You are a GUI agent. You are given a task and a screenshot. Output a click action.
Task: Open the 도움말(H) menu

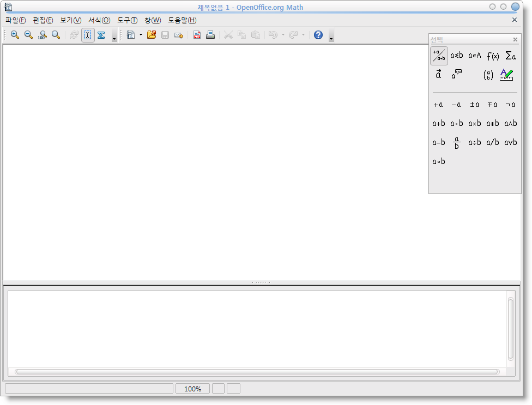point(182,20)
